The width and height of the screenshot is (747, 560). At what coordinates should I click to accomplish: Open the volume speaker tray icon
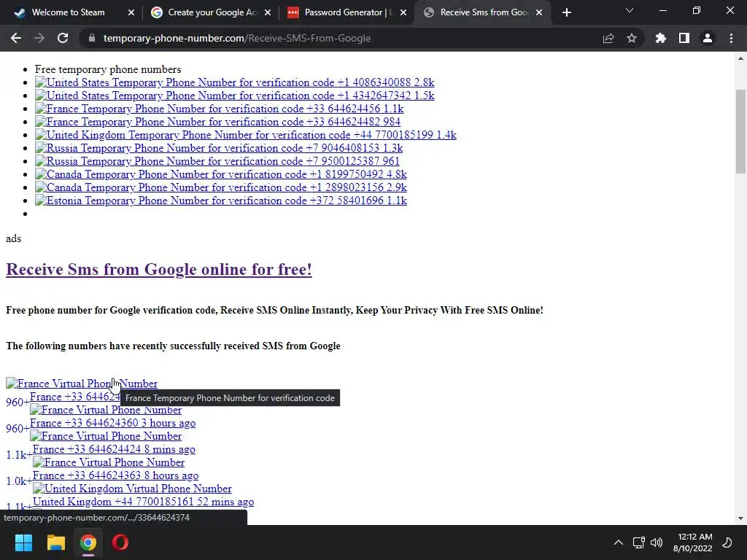tap(657, 542)
